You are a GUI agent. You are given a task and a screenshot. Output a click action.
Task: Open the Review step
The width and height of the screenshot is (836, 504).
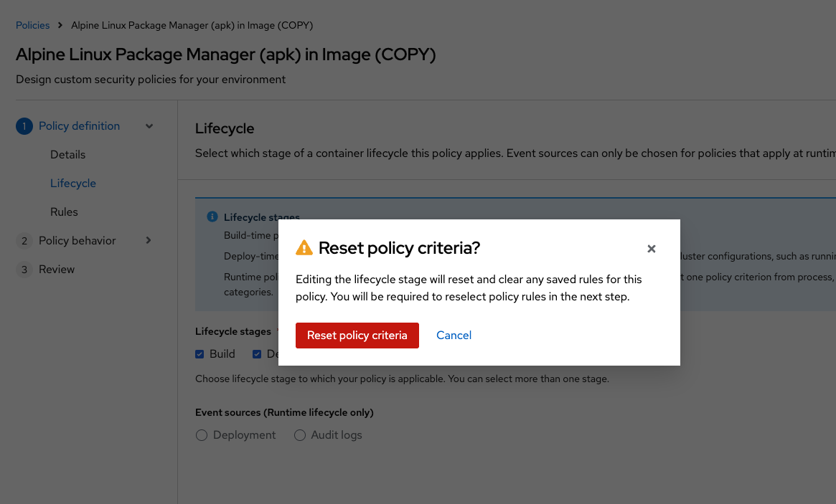(57, 269)
